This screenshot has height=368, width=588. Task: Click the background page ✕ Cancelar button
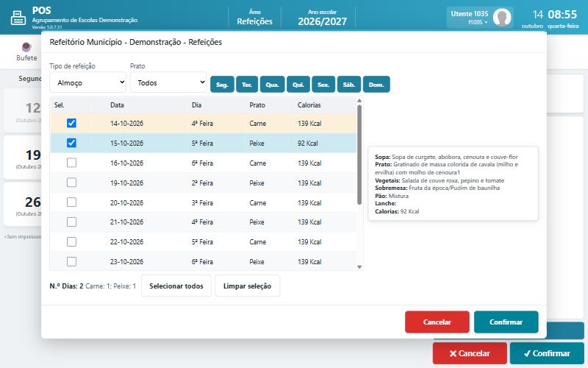pos(470,353)
